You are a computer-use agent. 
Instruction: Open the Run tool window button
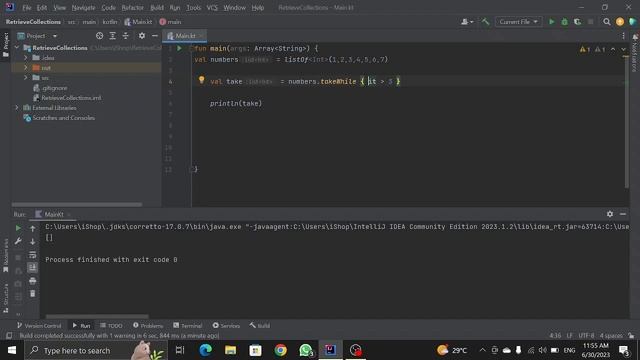pyautogui.click(x=81, y=326)
